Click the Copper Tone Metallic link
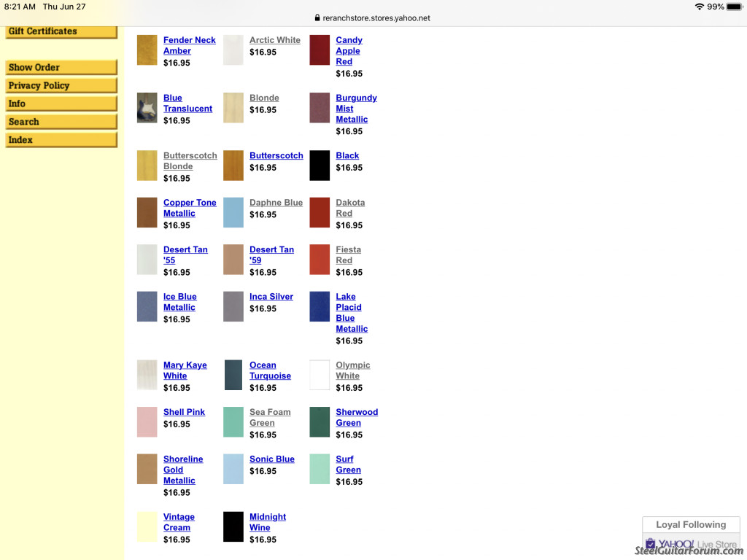 tap(190, 208)
